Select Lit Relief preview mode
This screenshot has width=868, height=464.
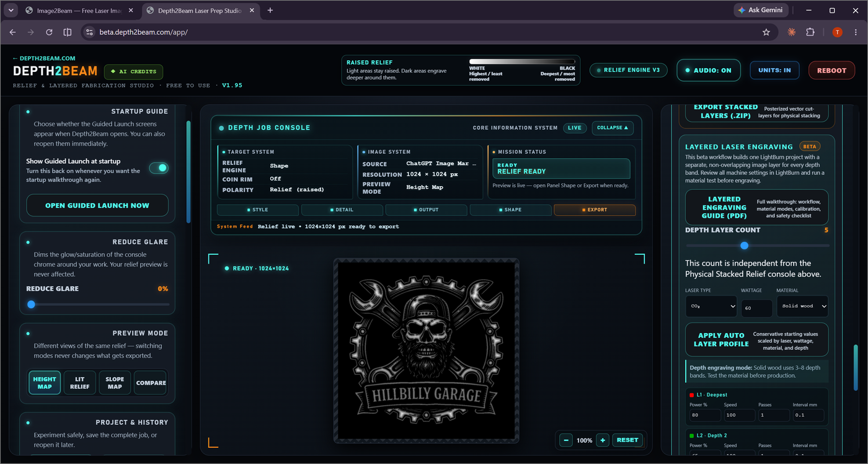(x=80, y=383)
